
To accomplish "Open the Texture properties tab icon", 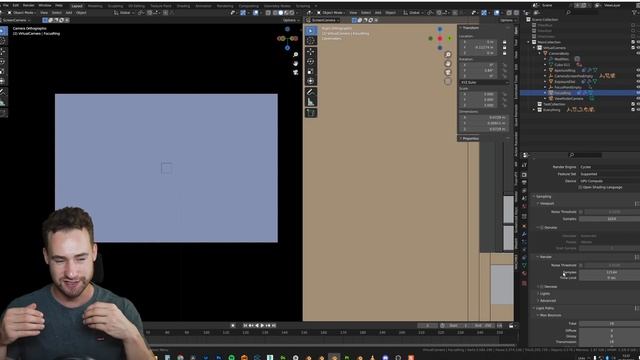I will 524,283.
